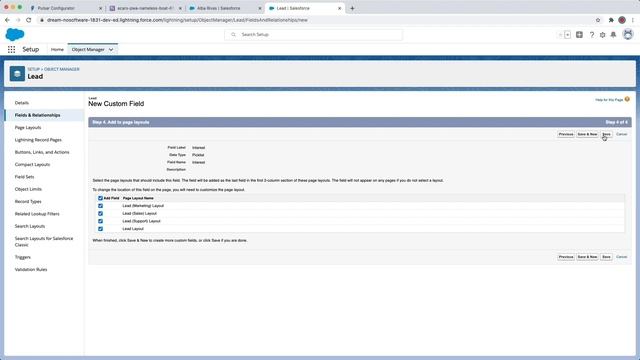Screen dimensions: 640x360
Task: Toggle the Add Field select-all checkbox
Action: coord(100,198)
